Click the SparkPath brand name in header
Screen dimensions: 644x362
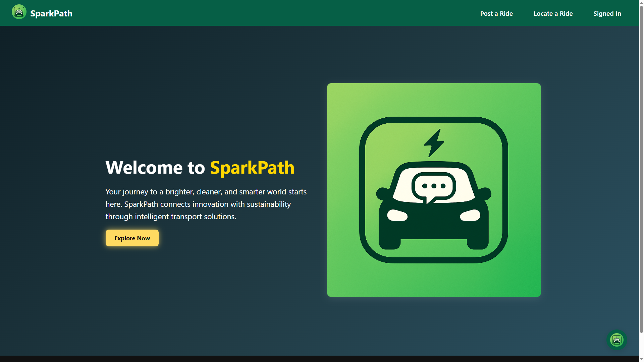tap(51, 13)
